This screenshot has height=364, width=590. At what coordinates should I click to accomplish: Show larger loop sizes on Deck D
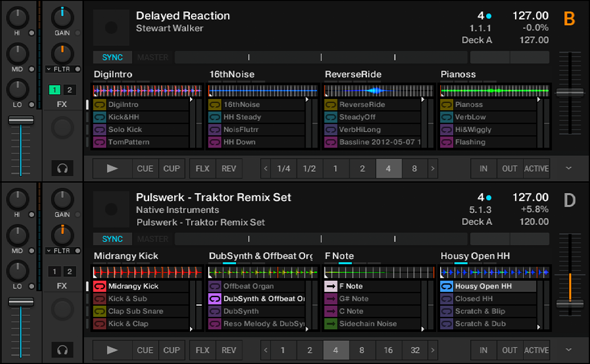coord(433,350)
